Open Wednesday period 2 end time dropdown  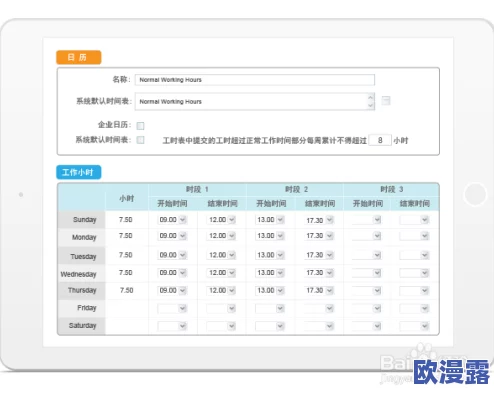[x=319, y=273]
